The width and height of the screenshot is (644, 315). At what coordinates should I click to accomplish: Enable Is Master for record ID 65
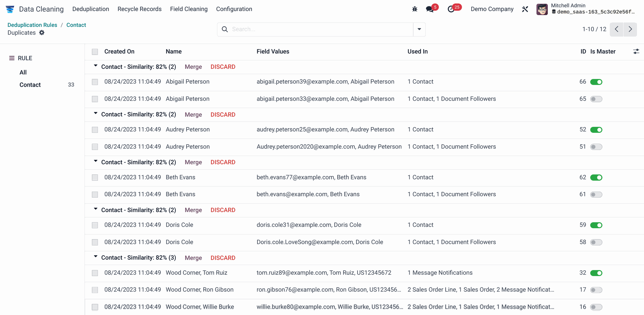coord(596,99)
